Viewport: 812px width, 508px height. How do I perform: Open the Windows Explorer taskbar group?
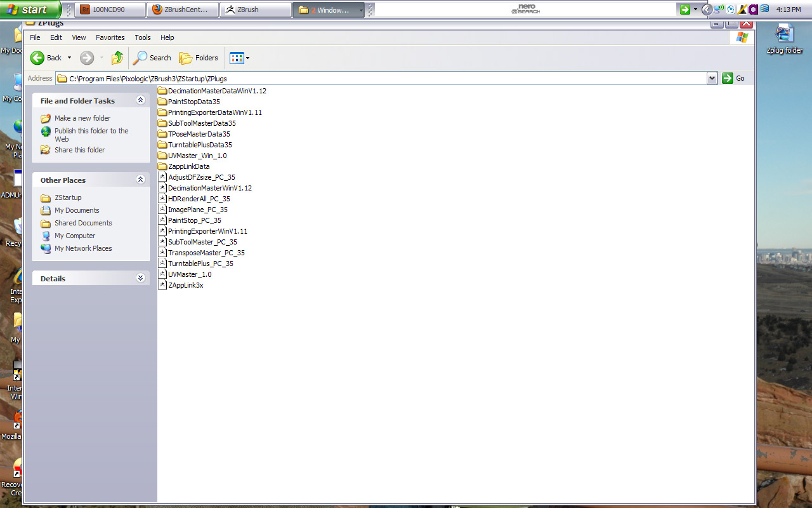point(328,10)
